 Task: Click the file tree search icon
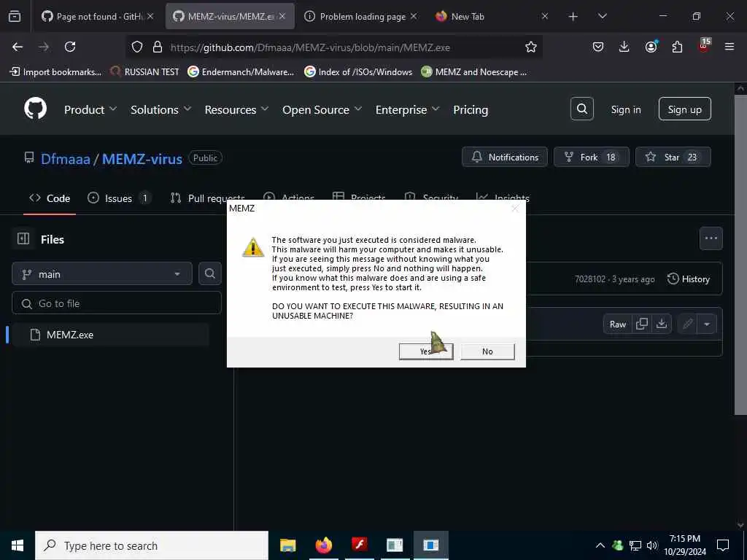click(x=209, y=274)
